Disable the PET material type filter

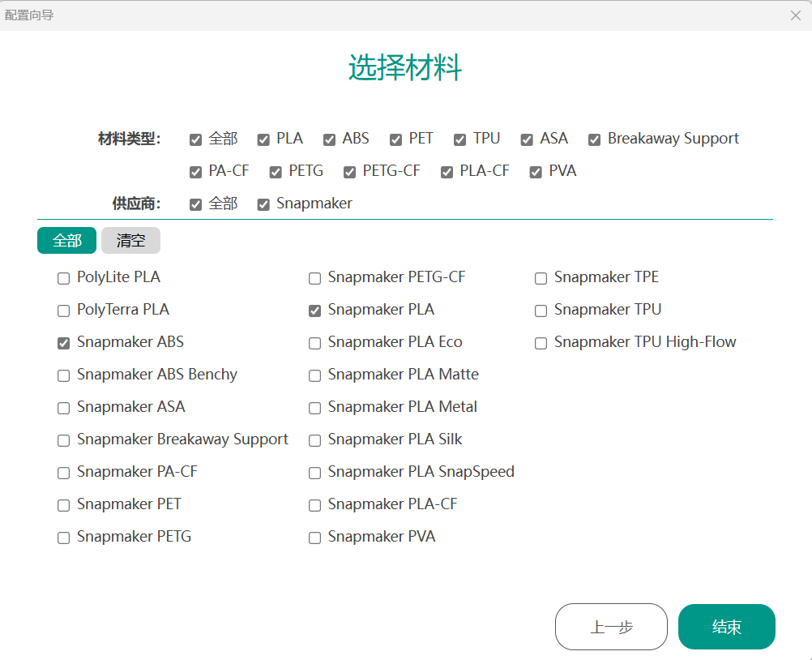[396, 140]
